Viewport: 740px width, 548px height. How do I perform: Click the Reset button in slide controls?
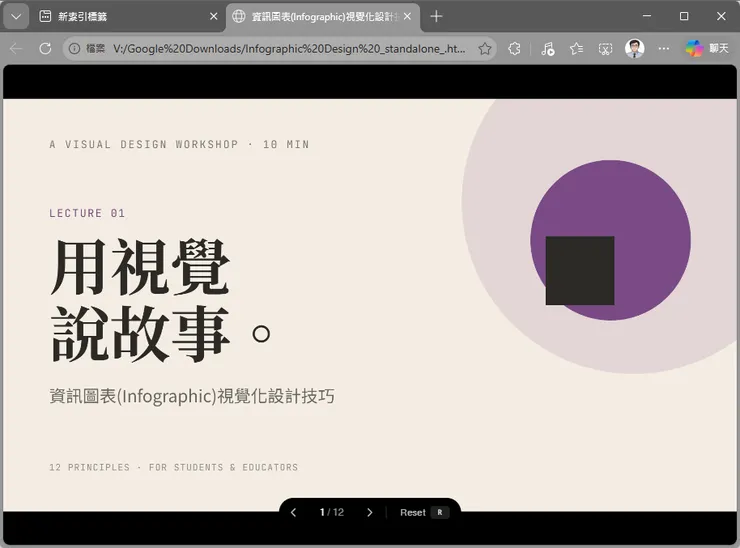[424, 513]
